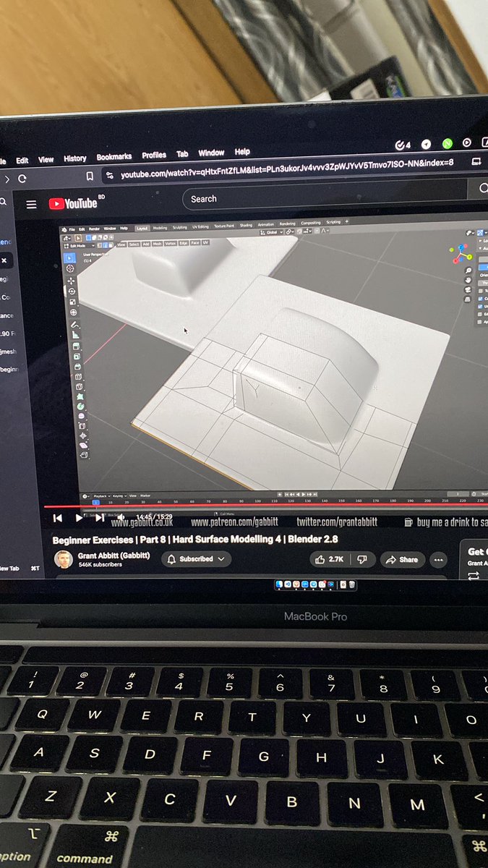Switch to Blender's UV Editing workspace tab
The height and width of the screenshot is (868, 488).
pos(200,226)
